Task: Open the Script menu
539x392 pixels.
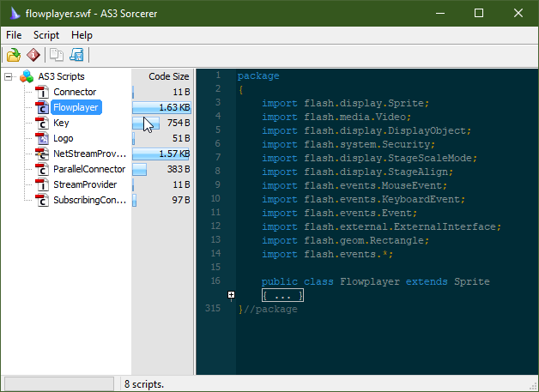Action: [46, 35]
